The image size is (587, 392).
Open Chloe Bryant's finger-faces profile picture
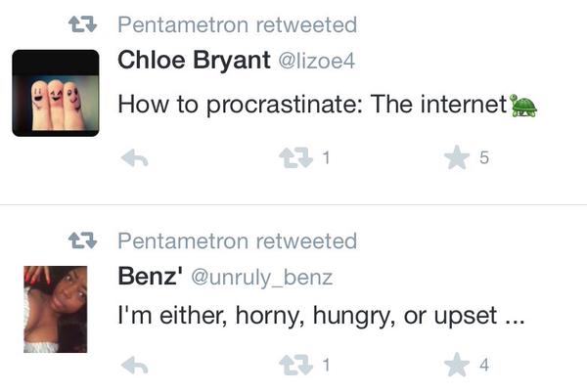(55, 93)
